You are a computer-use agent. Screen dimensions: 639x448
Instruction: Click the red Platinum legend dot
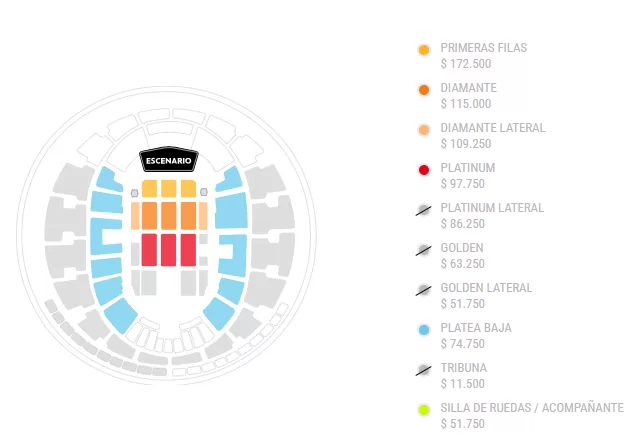(x=424, y=169)
